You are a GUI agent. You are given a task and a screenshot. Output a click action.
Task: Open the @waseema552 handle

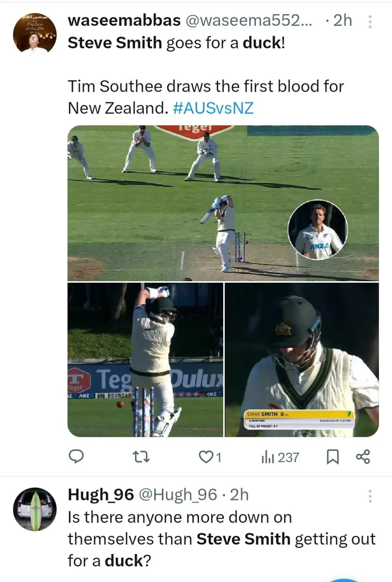(x=249, y=20)
